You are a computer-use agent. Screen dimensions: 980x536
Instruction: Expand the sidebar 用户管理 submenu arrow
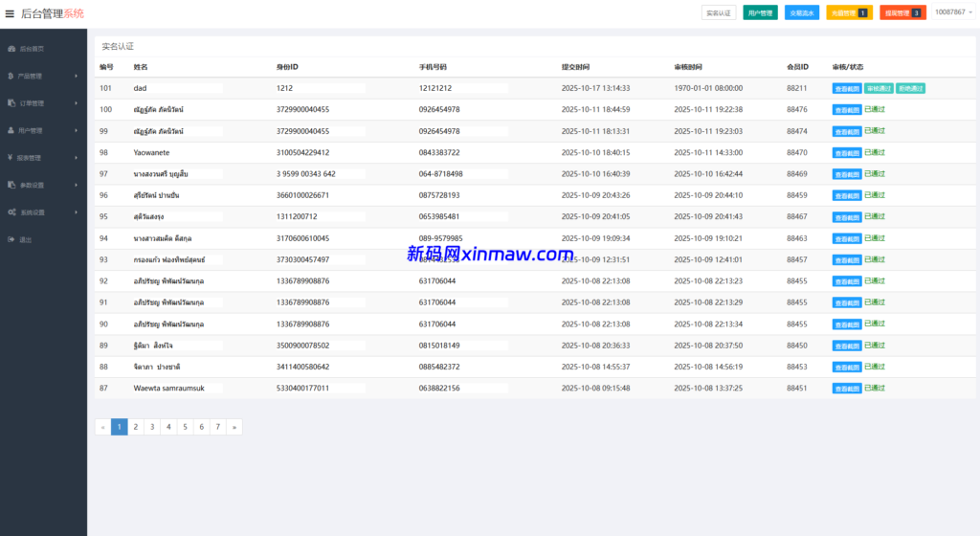(x=77, y=130)
